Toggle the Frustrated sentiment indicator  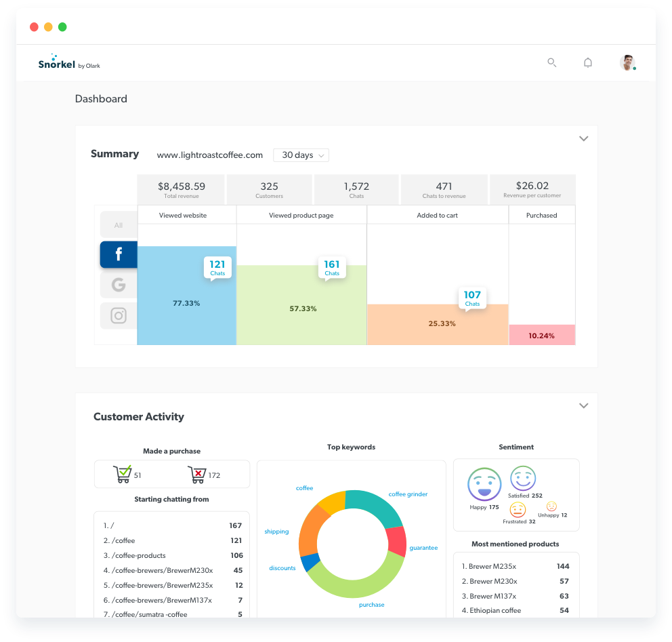click(517, 510)
